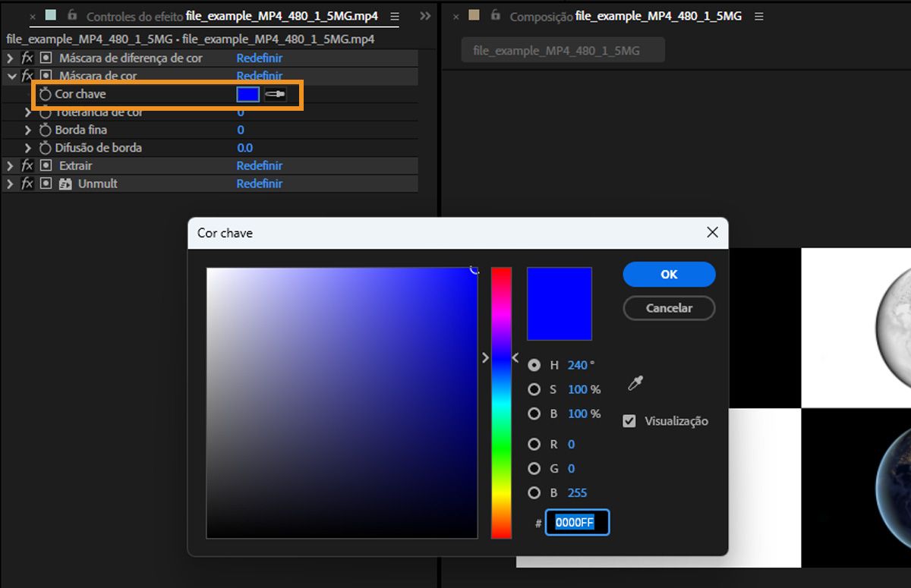The width and height of the screenshot is (911, 588).
Task: Expand the Borda fina property
Action: tap(28, 130)
